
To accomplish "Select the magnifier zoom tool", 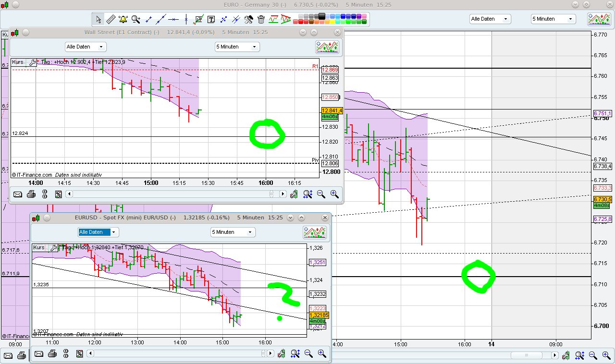I will 135,20.
